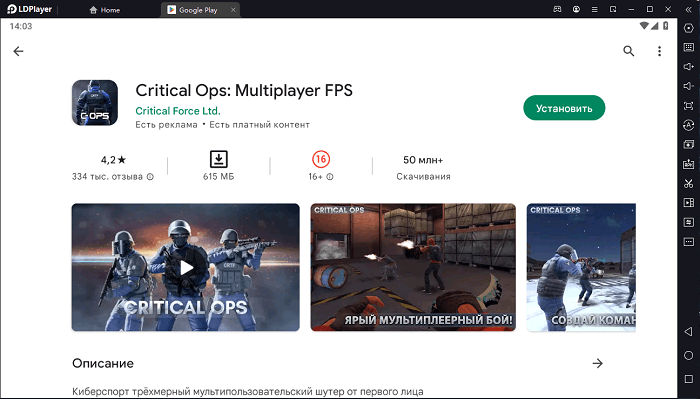Click the 50 млн+ downloads text
Viewport: 700px width, 399px height.
click(x=423, y=160)
